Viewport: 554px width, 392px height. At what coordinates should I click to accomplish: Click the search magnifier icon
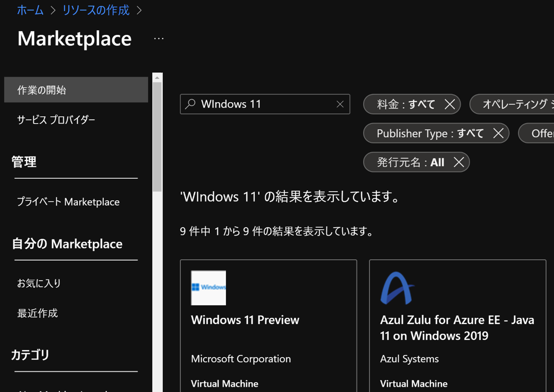[190, 104]
